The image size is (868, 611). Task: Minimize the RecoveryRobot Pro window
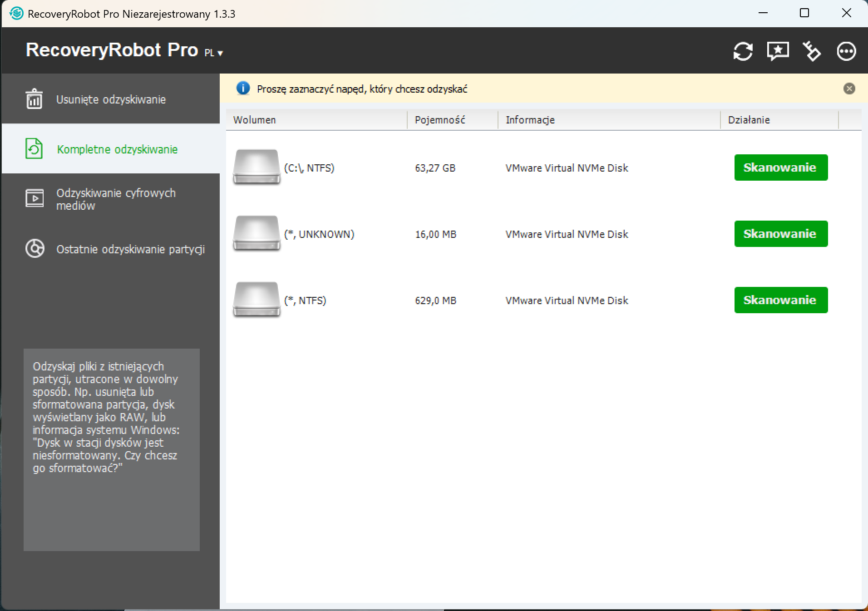click(x=763, y=13)
